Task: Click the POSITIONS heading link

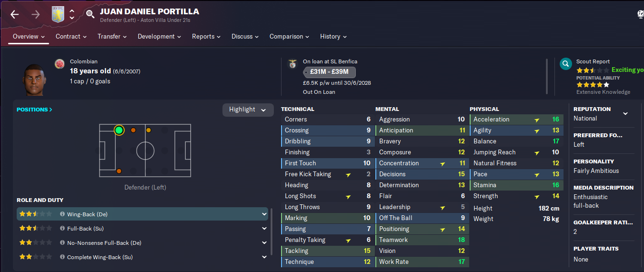Action: 34,110
